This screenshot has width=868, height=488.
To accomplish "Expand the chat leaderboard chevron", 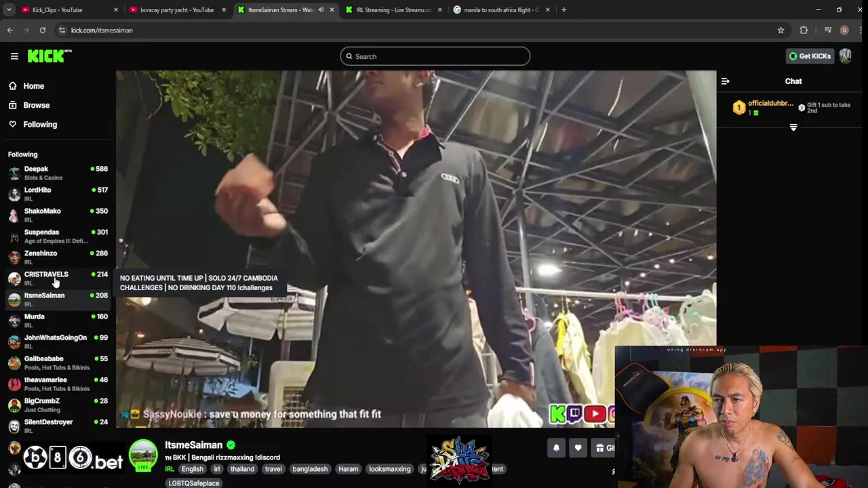I will (x=793, y=127).
